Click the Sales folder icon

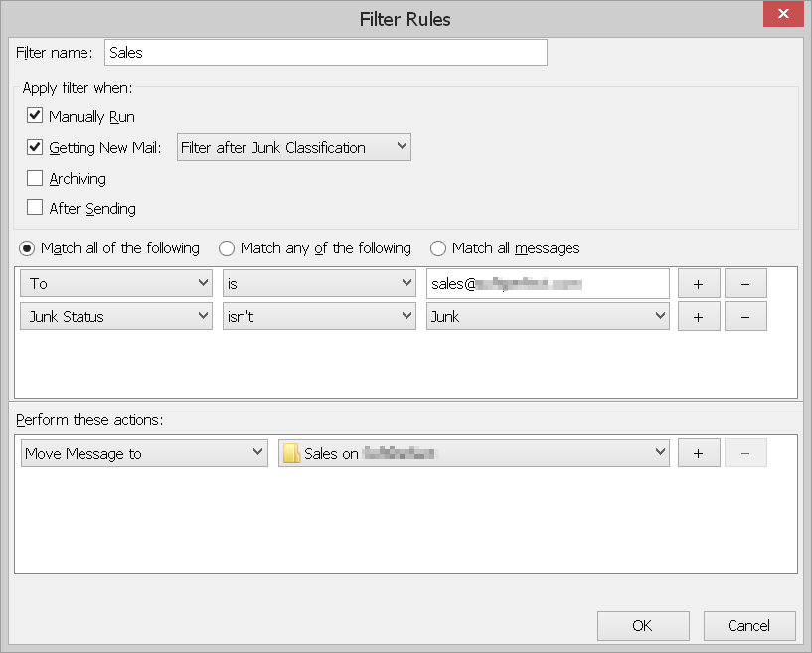click(x=291, y=453)
